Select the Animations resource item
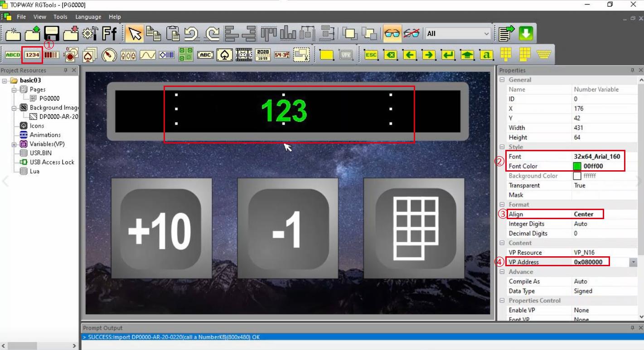644x350 pixels. 45,134
